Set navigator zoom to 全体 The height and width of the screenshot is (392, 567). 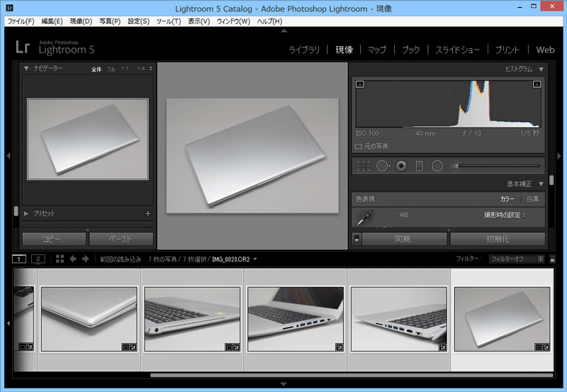coord(96,69)
